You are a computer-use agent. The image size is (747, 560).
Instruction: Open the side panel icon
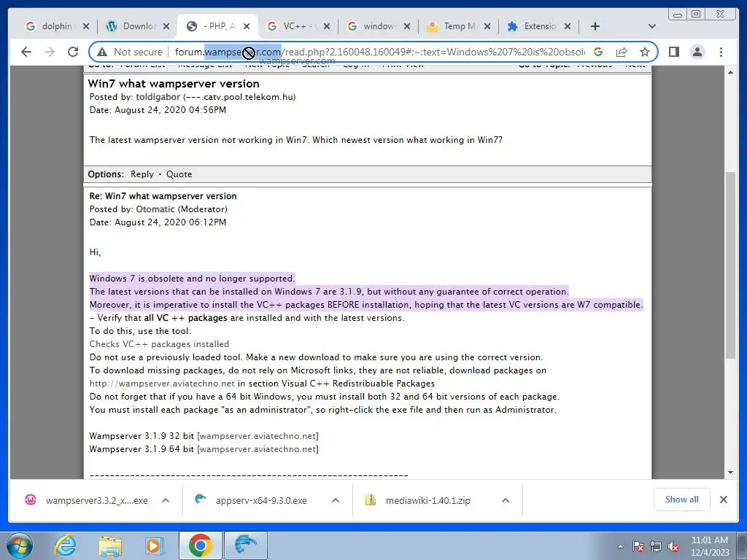(673, 52)
